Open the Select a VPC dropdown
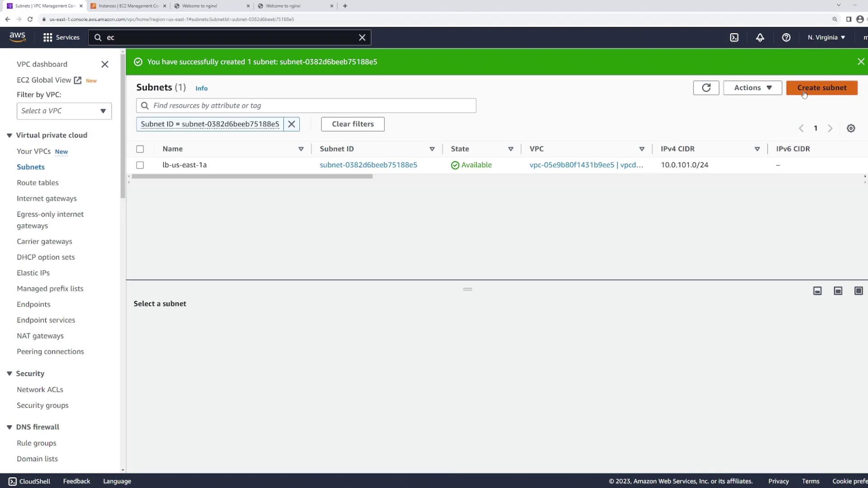Viewport: 868px width, 488px height. [x=64, y=111]
